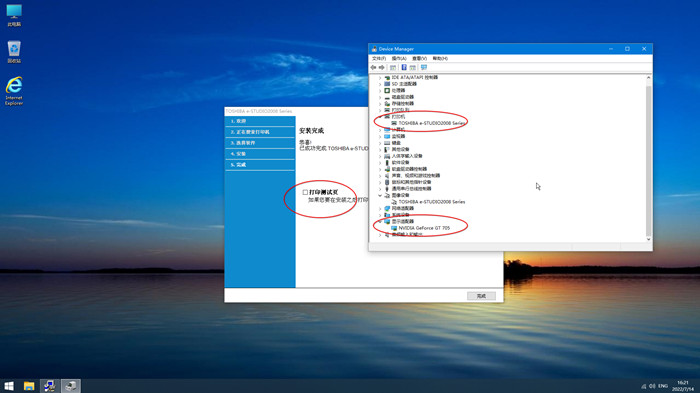Select floppy drive controllers category

[x=409, y=169]
